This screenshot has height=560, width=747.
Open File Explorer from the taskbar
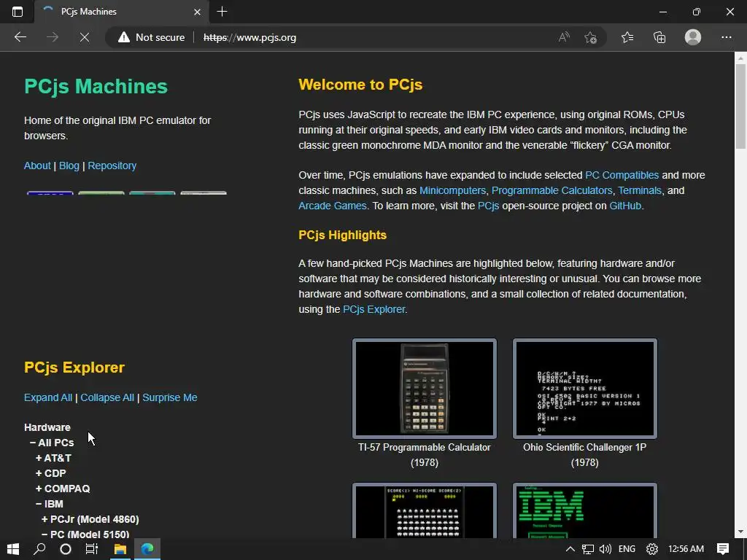[x=120, y=549]
